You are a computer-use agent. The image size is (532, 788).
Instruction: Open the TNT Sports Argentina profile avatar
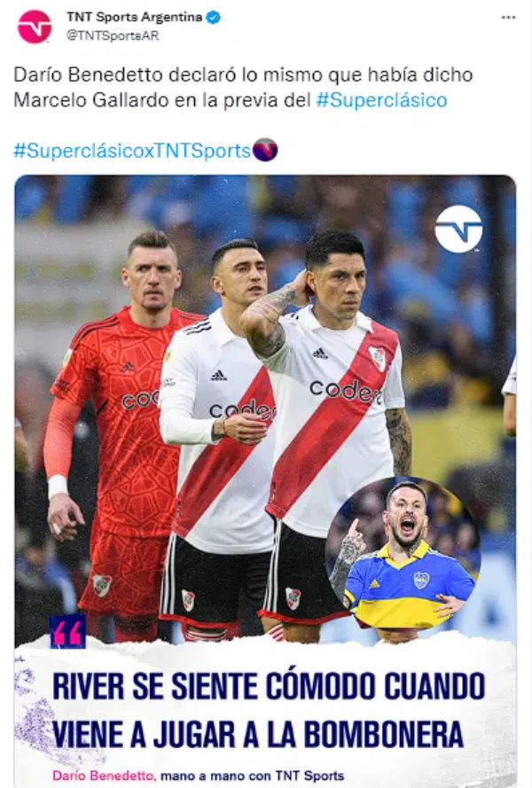pyautogui.click(x=35, y=26)
